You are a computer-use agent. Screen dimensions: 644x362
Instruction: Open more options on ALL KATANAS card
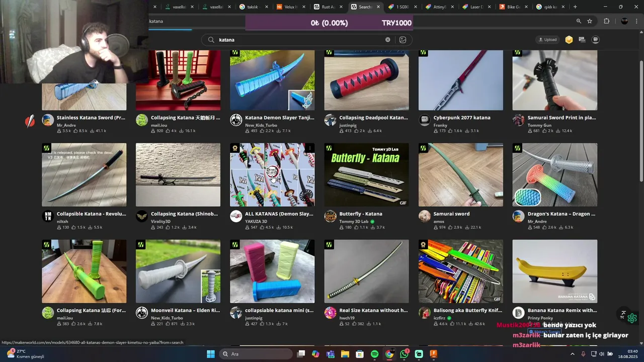[310, 148]
